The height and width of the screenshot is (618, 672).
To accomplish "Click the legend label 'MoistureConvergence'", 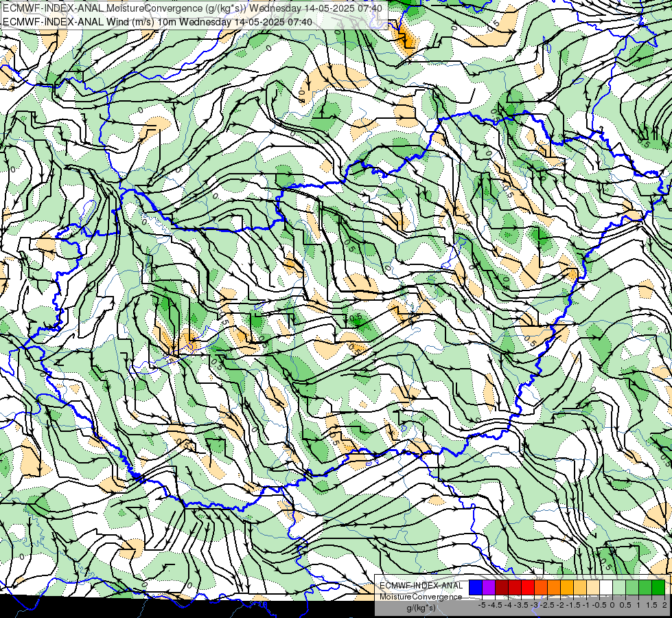I will pyautogui.click(x=421, y=597).
